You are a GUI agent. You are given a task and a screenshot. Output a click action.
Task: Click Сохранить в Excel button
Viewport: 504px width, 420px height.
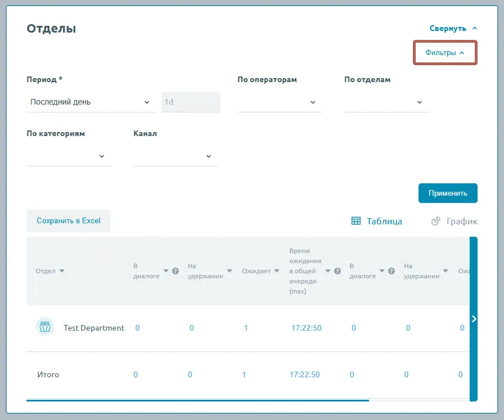(x=69, y=221)
